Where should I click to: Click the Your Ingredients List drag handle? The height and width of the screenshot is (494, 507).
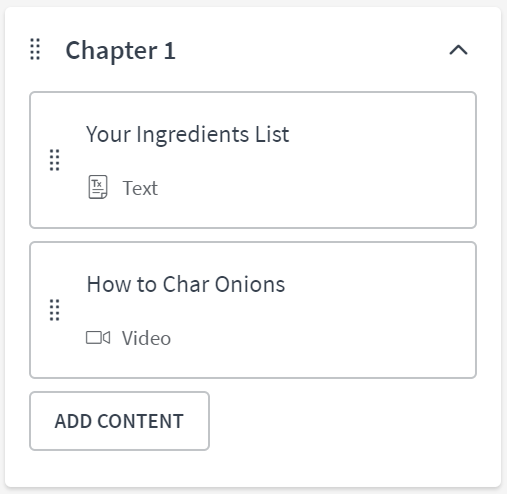tap(55, 160)
